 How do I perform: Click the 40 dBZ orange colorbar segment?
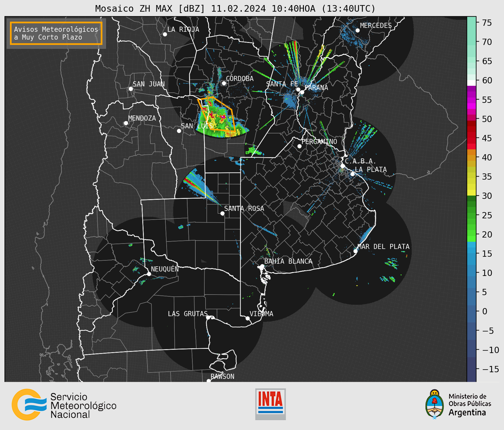[471, 158]
